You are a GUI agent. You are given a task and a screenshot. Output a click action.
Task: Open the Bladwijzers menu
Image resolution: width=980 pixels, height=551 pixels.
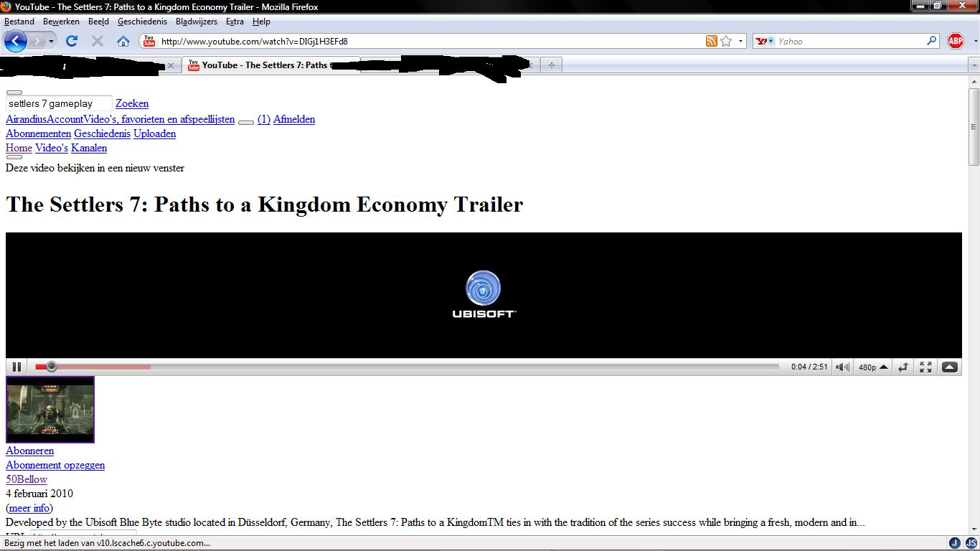pos(197,22)
